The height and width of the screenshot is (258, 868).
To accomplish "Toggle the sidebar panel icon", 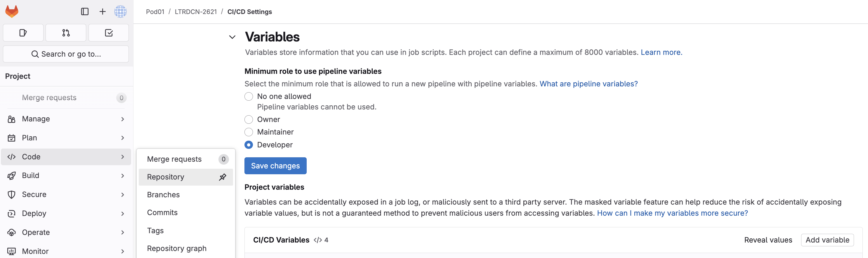I will (x=85, y=11).
